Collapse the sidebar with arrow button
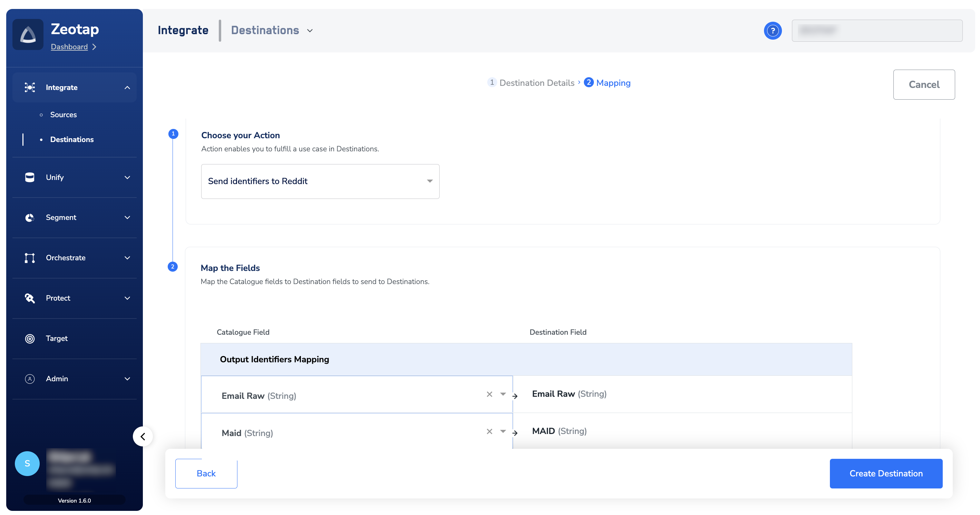The image size is (980, 515). click(143, 436)
